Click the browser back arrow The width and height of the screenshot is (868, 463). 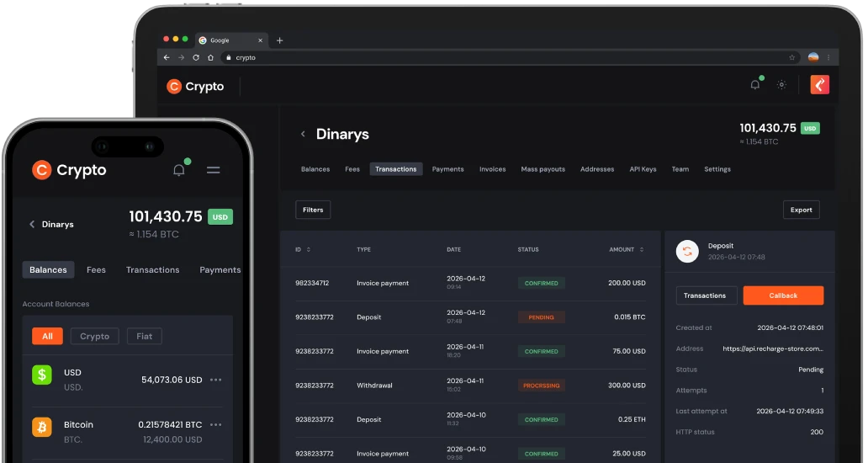(167, 57)
